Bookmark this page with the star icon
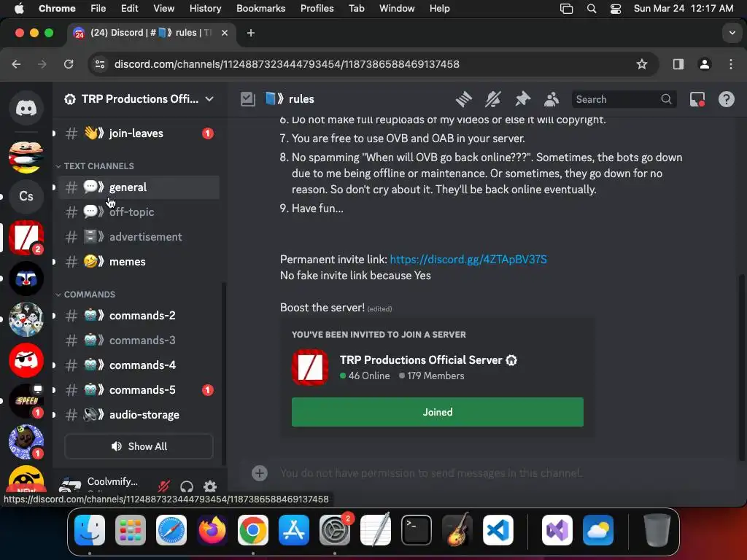 click(642, 64)
